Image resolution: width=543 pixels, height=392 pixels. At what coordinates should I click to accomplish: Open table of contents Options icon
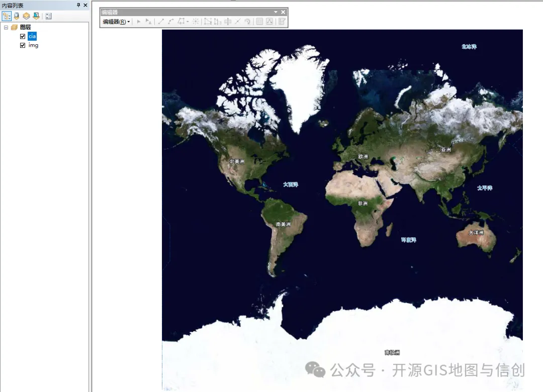(x=49, y=16)
